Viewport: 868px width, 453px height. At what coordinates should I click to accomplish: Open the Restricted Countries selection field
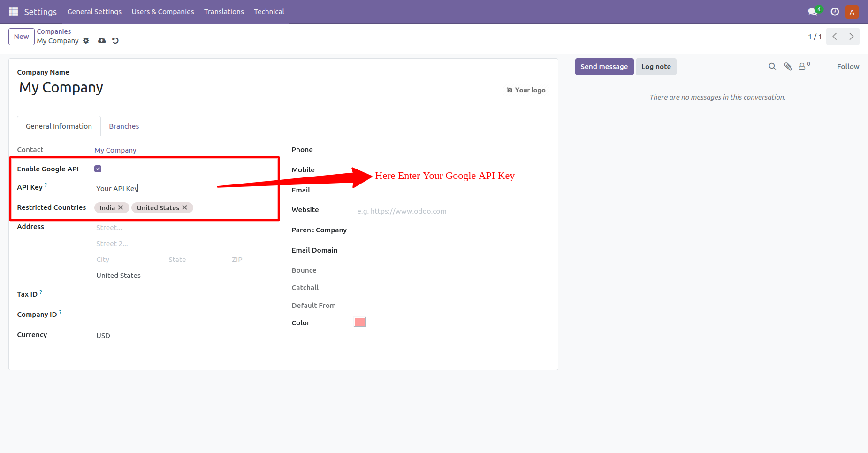point(225,207)
